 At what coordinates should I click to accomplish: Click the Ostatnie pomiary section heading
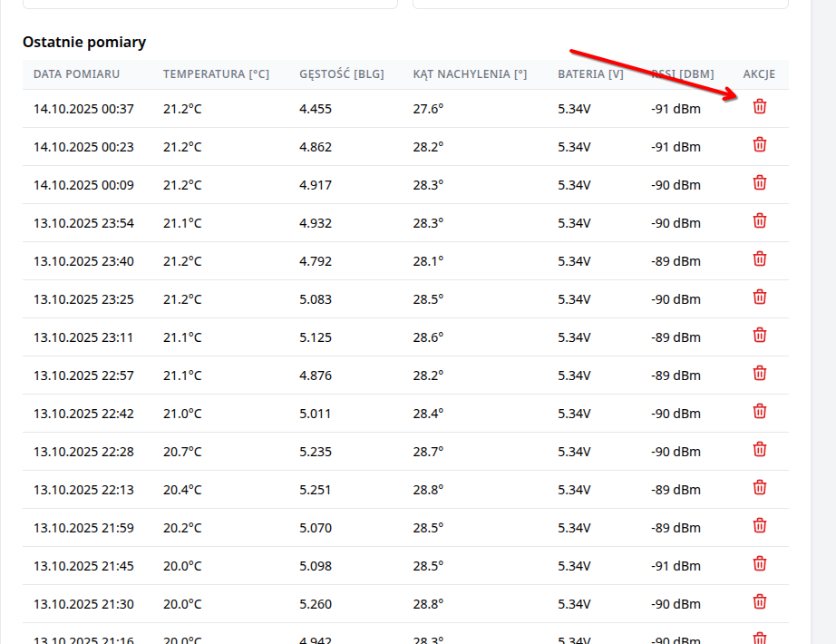(84, 43)
